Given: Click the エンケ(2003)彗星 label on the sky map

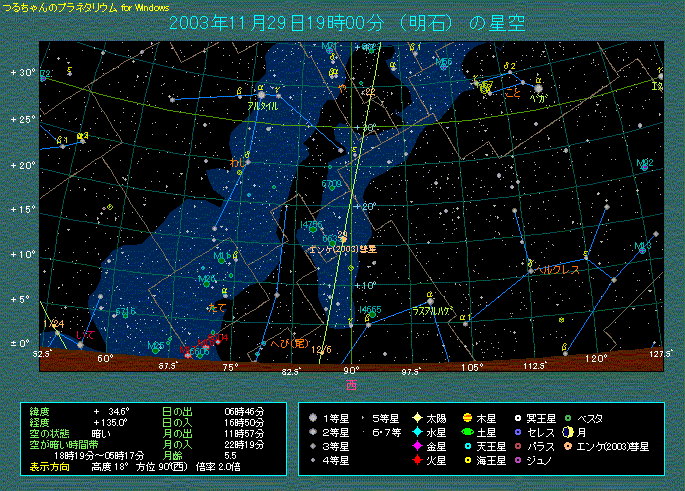Looking at the screenshot, I should point(343,247).
